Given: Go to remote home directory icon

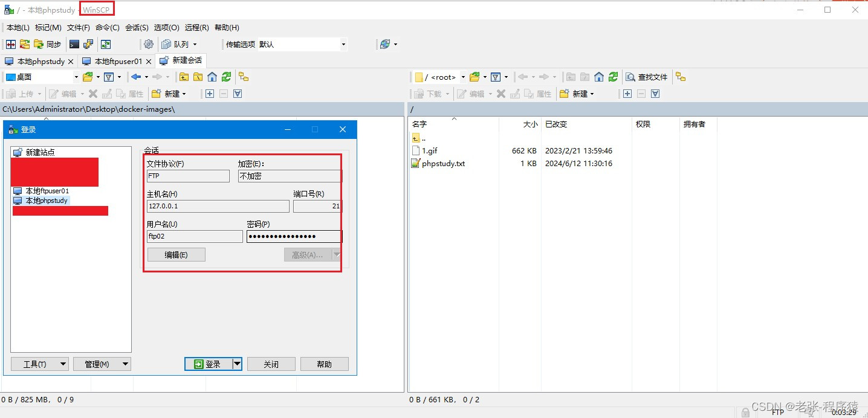Looking at the screenshot, I should pos(599,77).
